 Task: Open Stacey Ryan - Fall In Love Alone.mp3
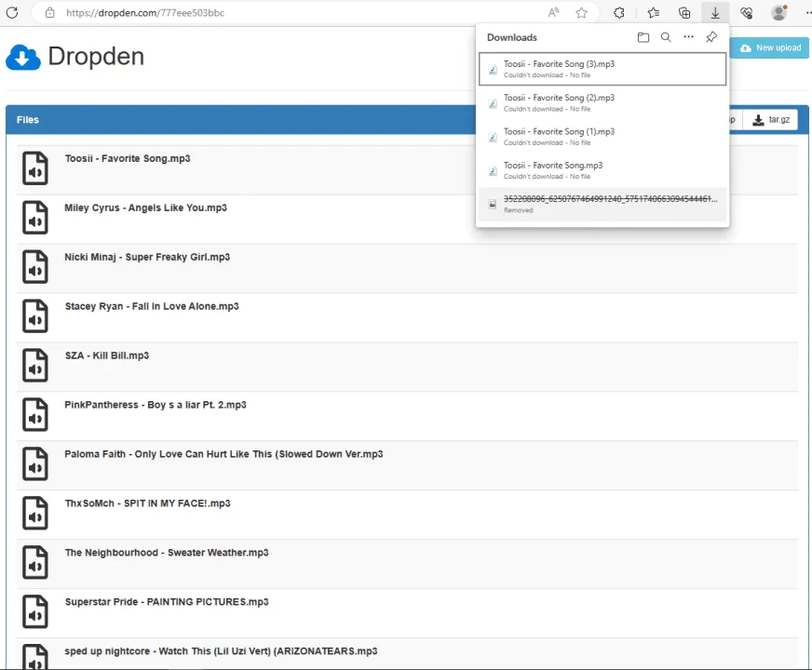pos(152,306)
